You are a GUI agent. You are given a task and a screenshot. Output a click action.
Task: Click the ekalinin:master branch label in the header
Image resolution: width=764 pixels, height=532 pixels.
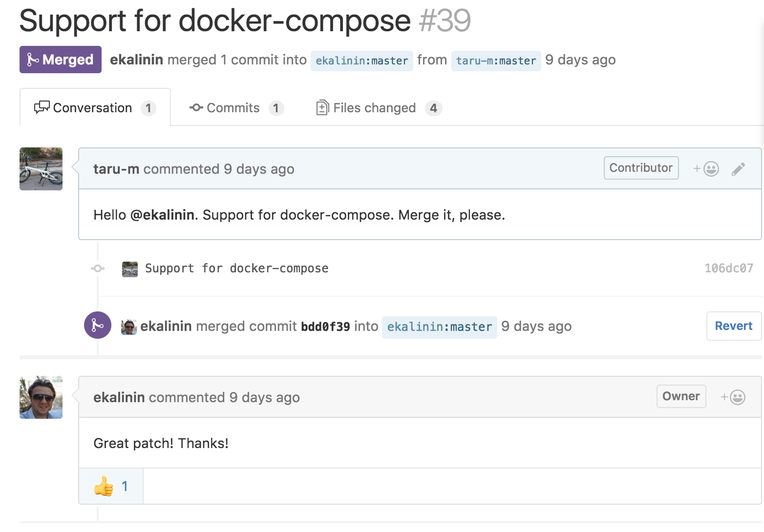tap(361, 61)
